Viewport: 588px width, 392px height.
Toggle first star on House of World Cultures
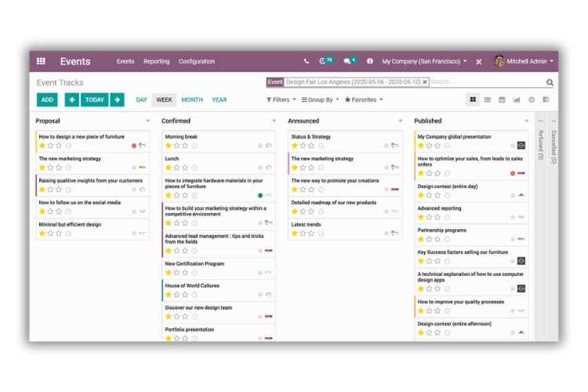click(x=169, y=295)
